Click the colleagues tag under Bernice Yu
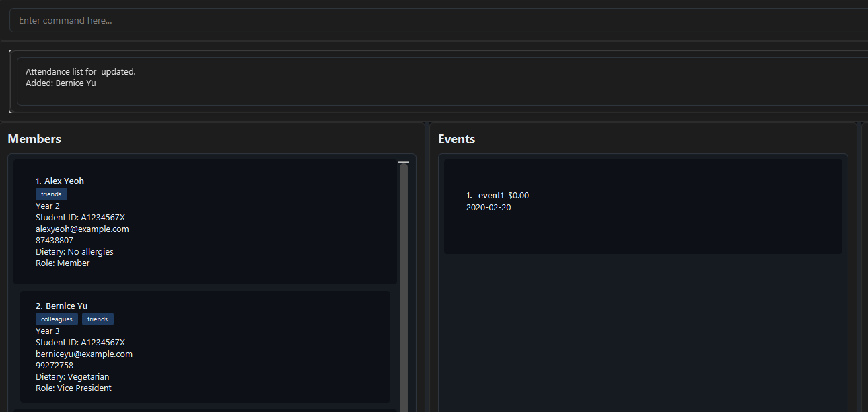Screen dimensions: 868x412 (x=57, y=319)
